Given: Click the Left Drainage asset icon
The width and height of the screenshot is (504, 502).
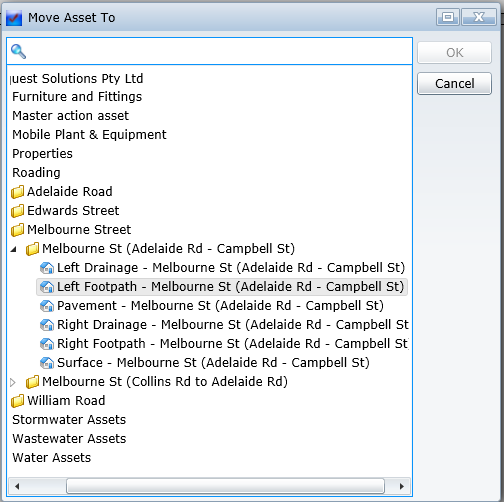Looking at the screenshot, I should [47, 268].
